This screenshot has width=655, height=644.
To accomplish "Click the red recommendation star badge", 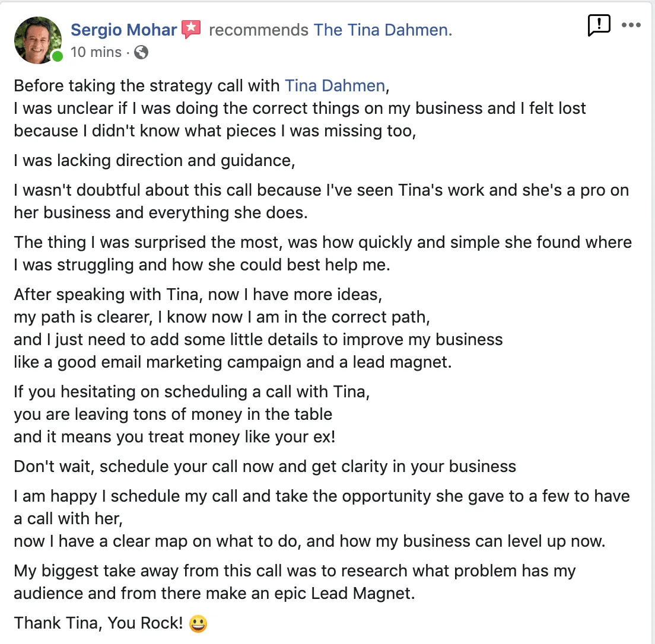I will [x=192, y=28].
